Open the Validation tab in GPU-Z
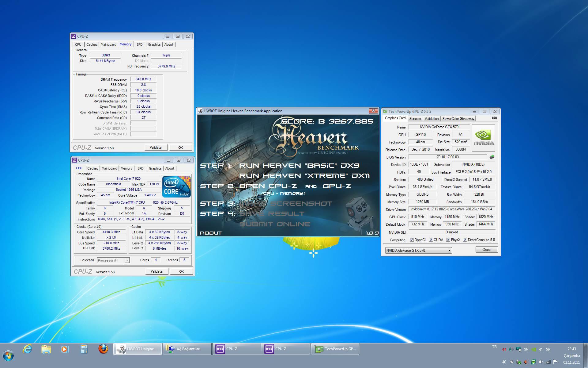 (432, 119)
